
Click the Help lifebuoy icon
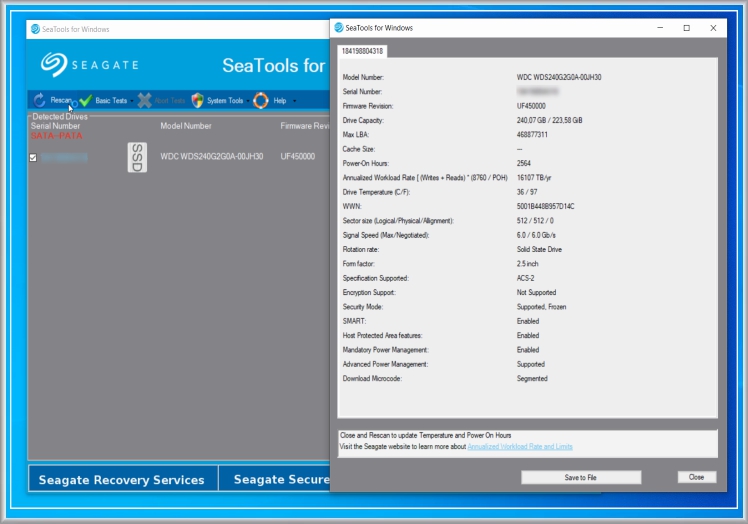(261, 100)
